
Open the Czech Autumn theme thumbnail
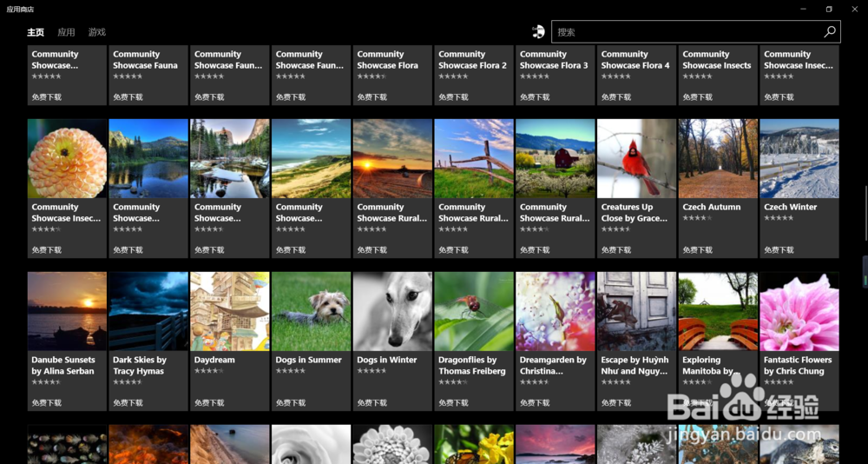(x=718, y=158)
